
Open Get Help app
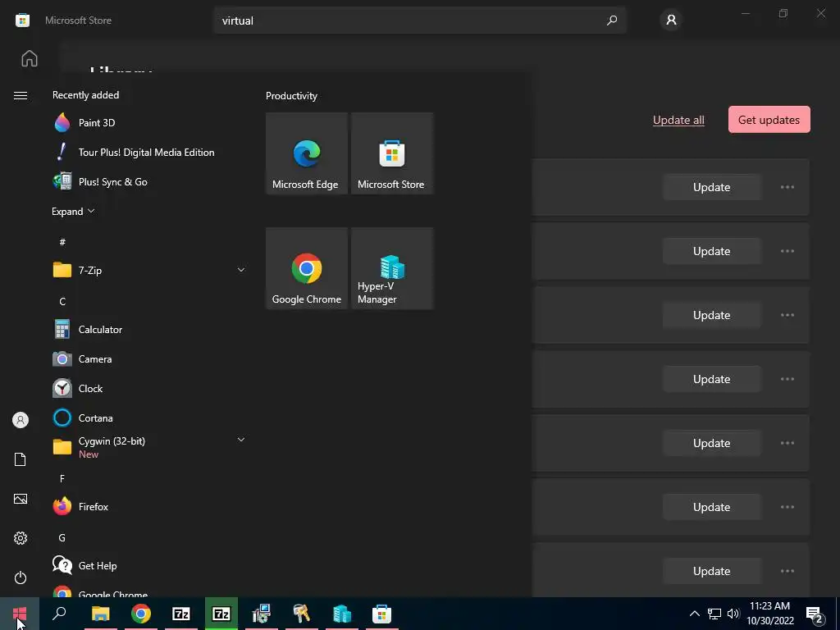pyautogui.click(x=148, y=565)
